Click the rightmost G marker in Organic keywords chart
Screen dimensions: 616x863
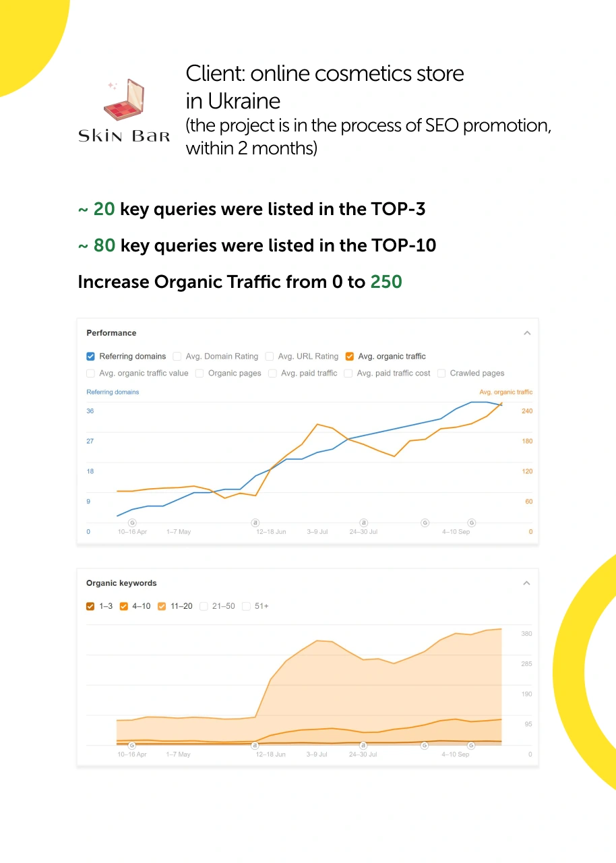pyautogui.click(x=471, y=745)
